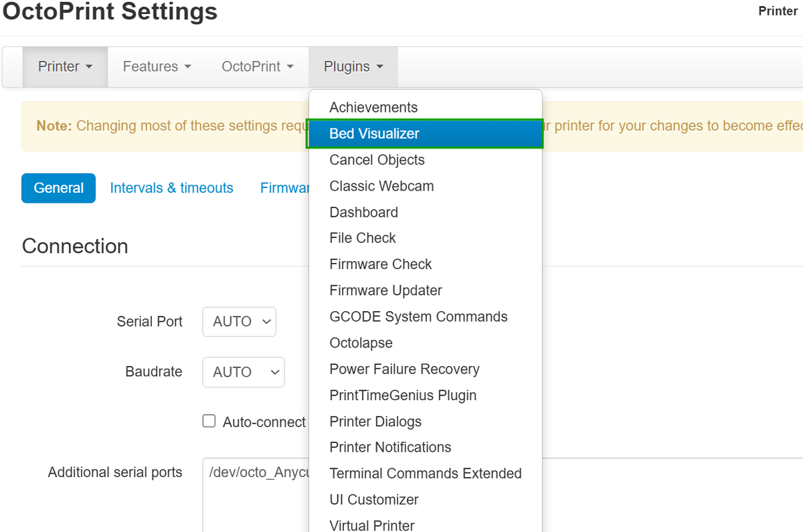Screen dimensions: 803x532
Task: Open the Printer dropdown menu
Action: pyautogui.click(x=65, y=67)
